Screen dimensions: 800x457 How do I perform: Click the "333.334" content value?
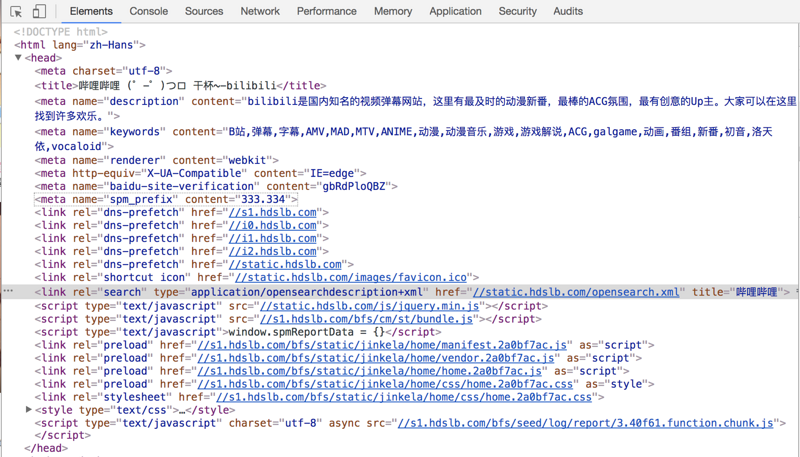[x=263, y=199]
